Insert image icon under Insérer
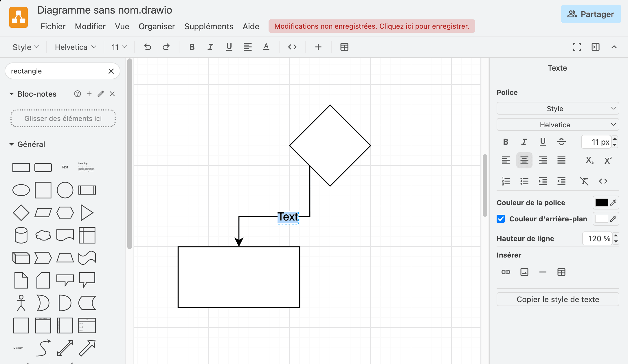The image size is (628, 364). pos(524,272)
